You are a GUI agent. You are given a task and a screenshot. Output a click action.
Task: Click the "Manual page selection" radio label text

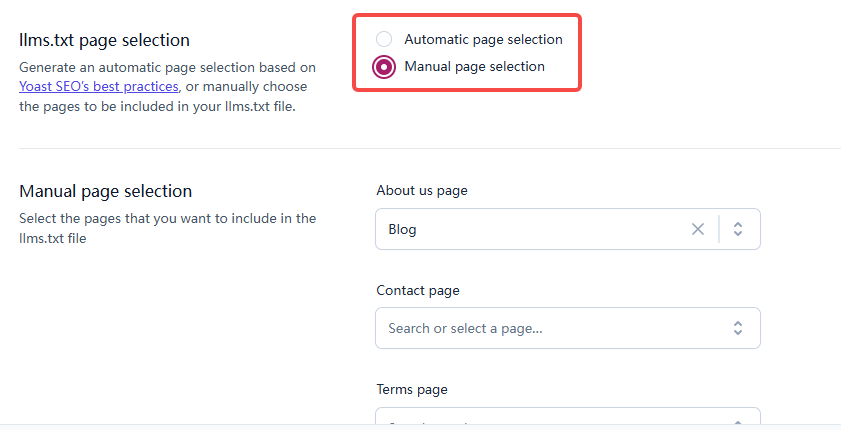click(x=474, y=67)
